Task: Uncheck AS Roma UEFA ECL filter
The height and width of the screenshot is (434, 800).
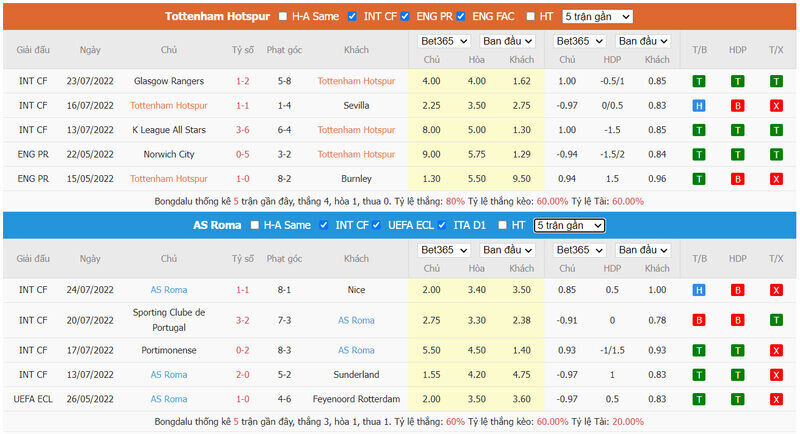Action: coord(377,225)
